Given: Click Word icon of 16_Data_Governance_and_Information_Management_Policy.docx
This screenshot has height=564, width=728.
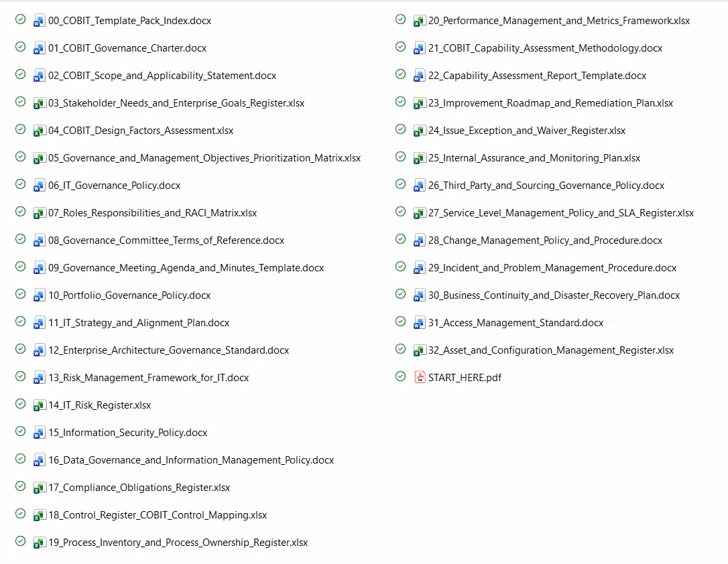Looking at the screenshot, I should click(39, 460).
